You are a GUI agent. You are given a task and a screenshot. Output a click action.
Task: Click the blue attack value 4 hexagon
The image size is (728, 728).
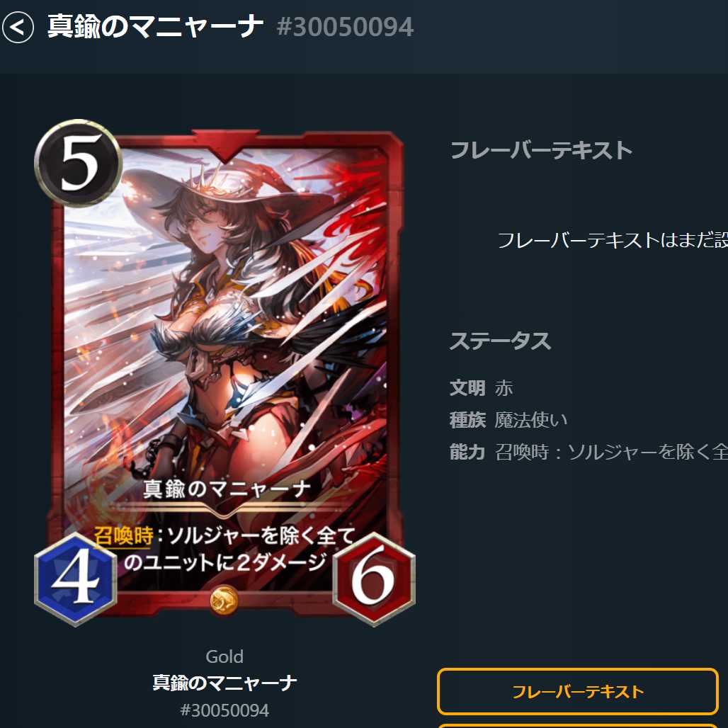(x=76, y=579)
